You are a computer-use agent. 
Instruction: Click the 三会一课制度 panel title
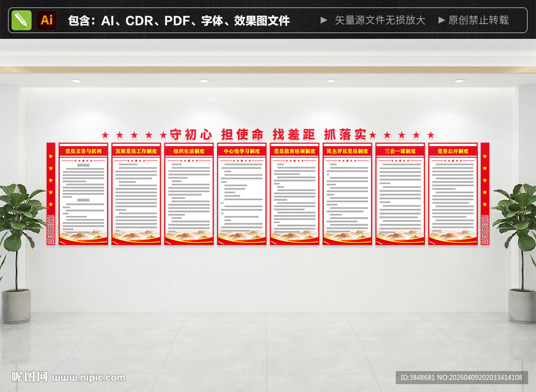click(400, 151)
